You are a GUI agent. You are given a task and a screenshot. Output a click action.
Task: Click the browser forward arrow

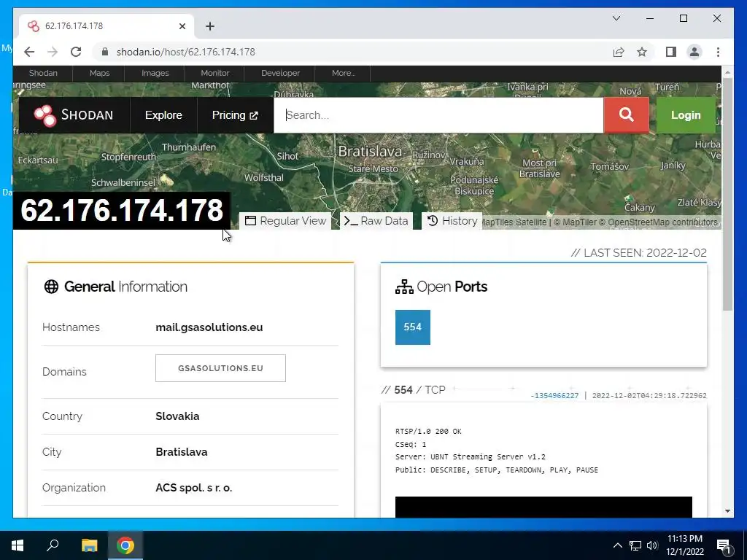(x=53, y=52)
